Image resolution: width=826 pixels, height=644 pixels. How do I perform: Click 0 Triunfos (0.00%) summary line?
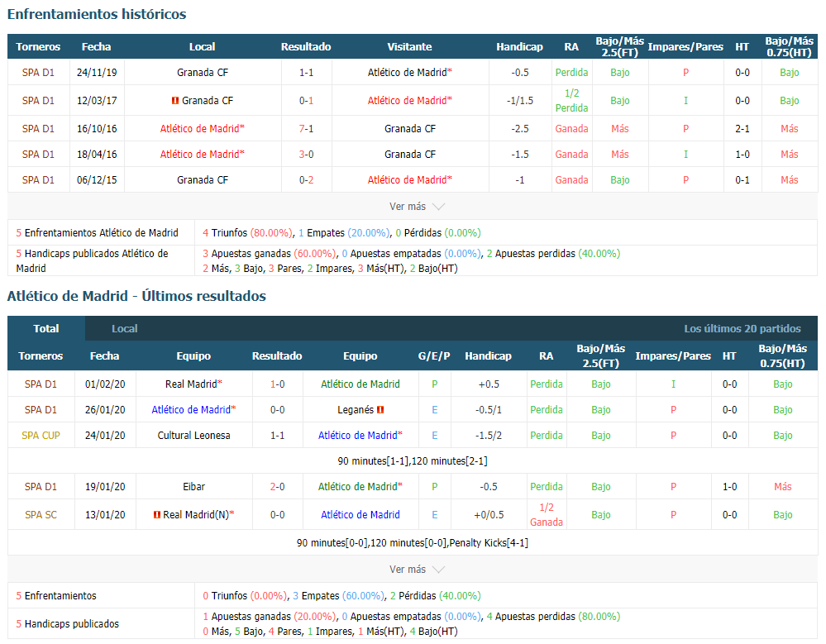point(341,595)
